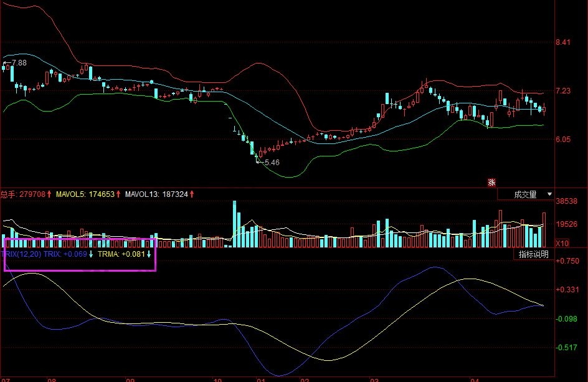Click the red up arrow after MAVOL13 value
The height and width of the screenshot is (382, 588).
(x=192, y=194)
